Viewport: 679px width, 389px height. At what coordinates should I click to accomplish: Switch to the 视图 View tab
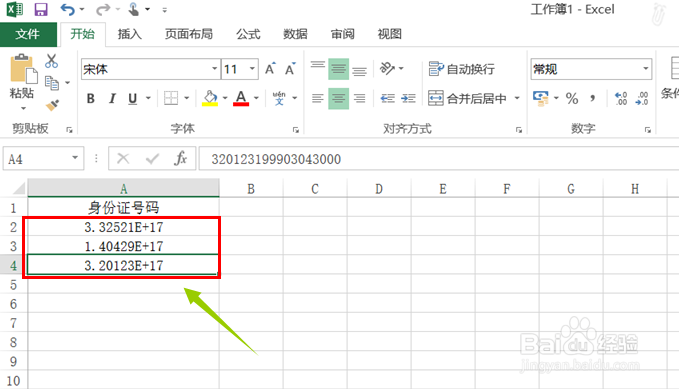(390, 34)
